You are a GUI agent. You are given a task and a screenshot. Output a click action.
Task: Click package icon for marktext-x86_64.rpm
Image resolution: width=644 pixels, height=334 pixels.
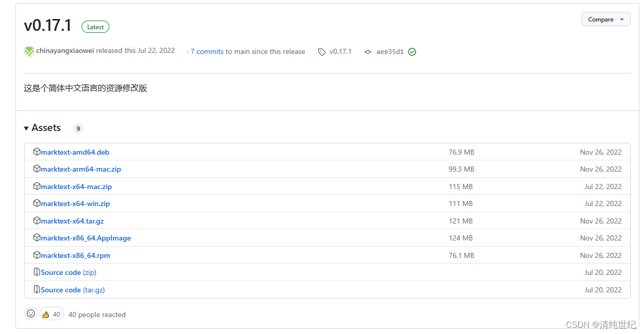click(37, 255)
